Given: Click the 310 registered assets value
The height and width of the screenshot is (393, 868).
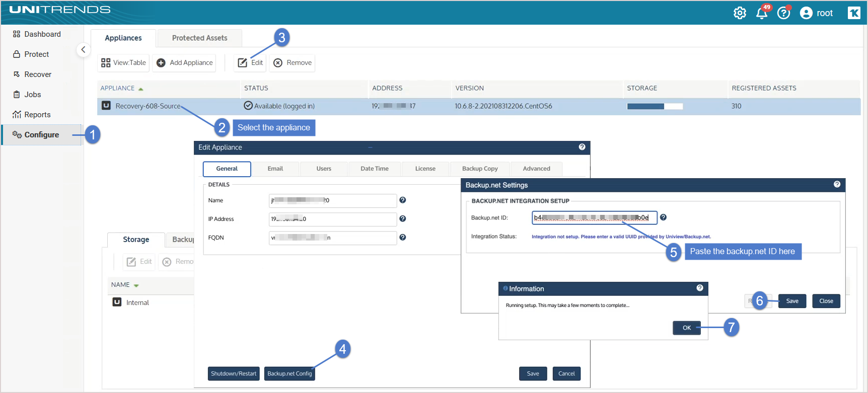Looking at the screenshot, I should click(x=736, y=106).
